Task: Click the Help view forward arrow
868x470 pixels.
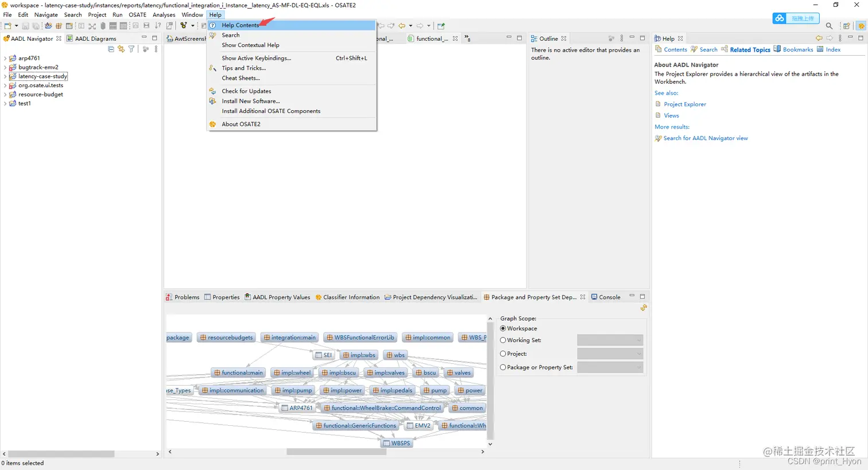Action: click(x=830, y=38)
